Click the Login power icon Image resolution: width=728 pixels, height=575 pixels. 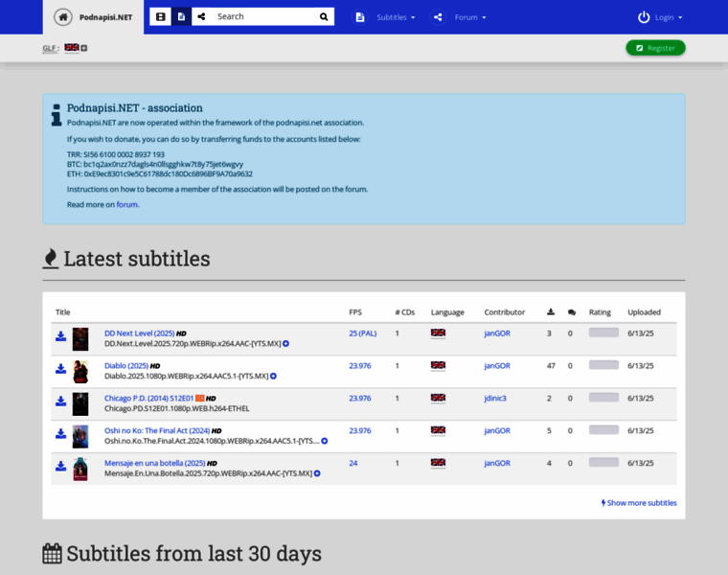(644, 17)
